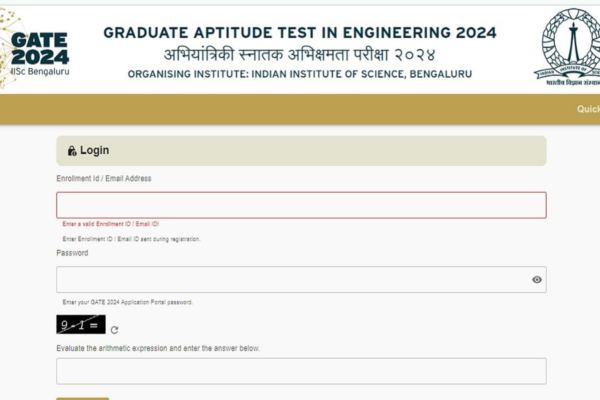Image resolution: width=600 pixels, height=400 pixels.
Task: Click the lock icon beside Login
Action: [x=72, y=151]
